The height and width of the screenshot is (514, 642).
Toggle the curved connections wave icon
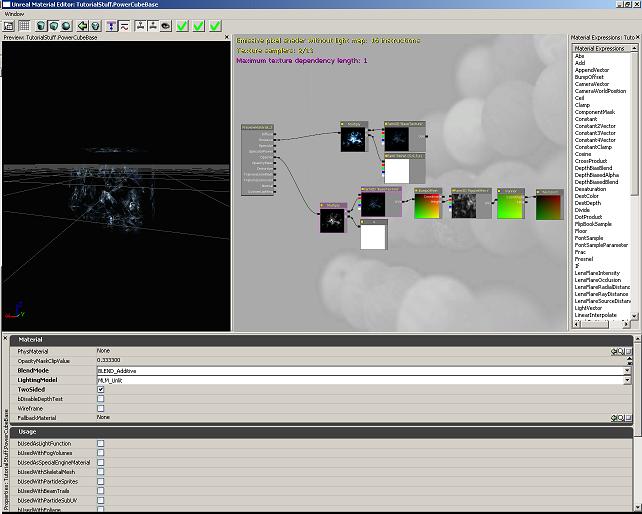[x=124, y=26]
